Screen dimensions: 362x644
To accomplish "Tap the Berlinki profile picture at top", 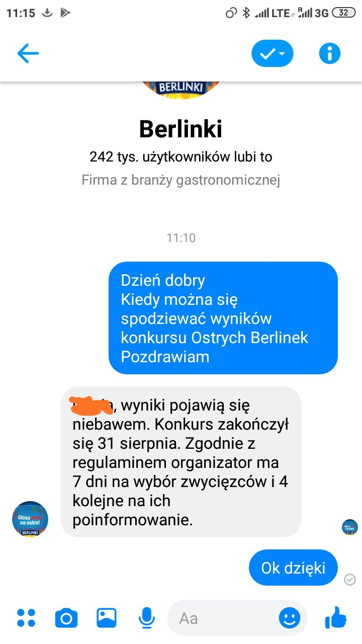I will click(180, 90).
